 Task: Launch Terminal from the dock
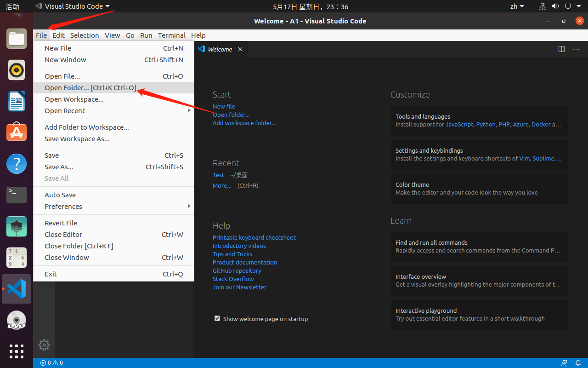[17, 195]
